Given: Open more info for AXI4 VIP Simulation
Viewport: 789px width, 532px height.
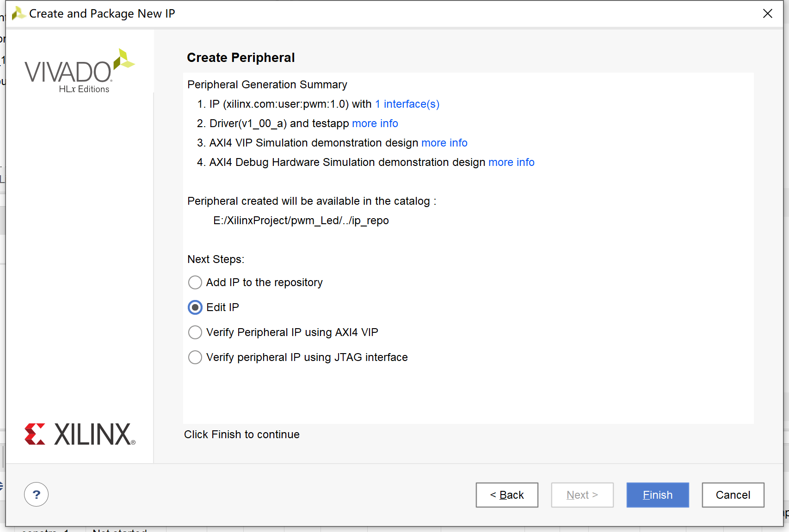Looking at the screenshot, I should [x=444, y=143].
